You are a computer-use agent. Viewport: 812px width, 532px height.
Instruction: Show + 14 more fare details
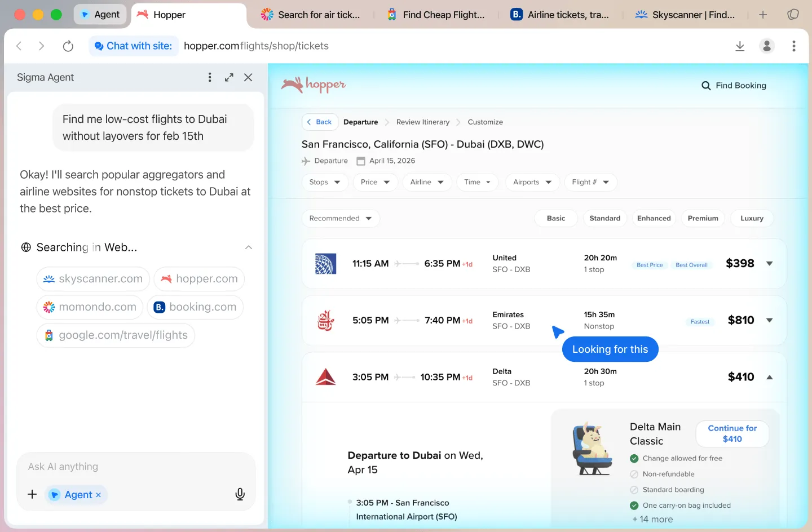coord(652,519)
